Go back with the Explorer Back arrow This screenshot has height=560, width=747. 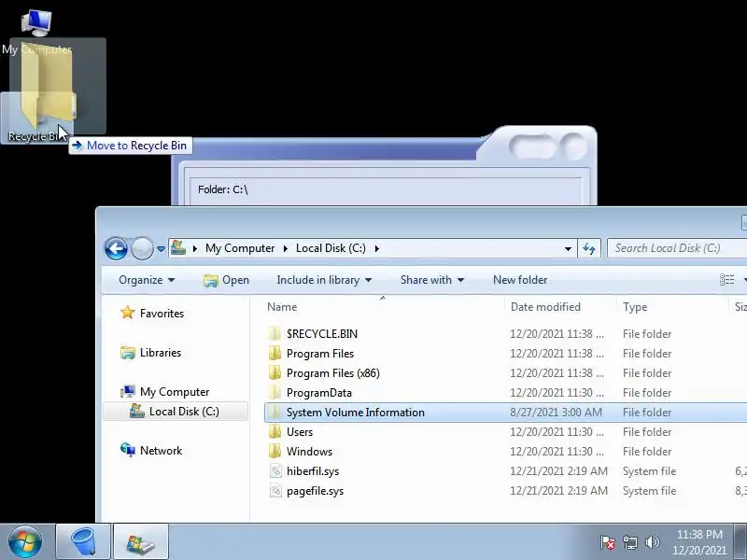click(116, 248)
